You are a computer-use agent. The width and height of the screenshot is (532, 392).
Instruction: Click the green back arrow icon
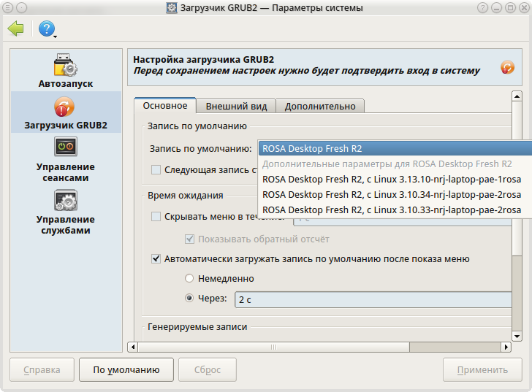click(15, 28)
